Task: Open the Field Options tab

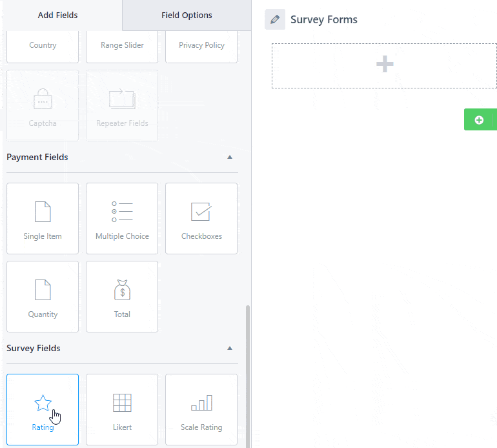Action: pos(187,15)
